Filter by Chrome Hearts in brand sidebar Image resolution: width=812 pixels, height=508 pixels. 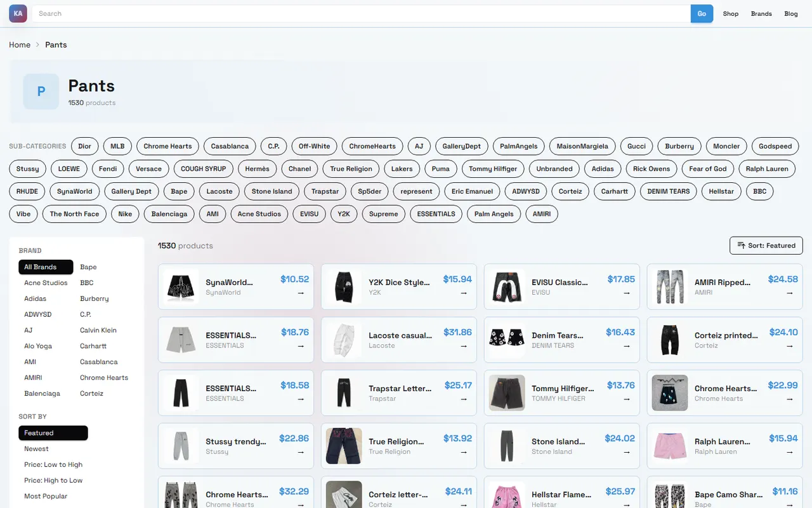[104, 378]
